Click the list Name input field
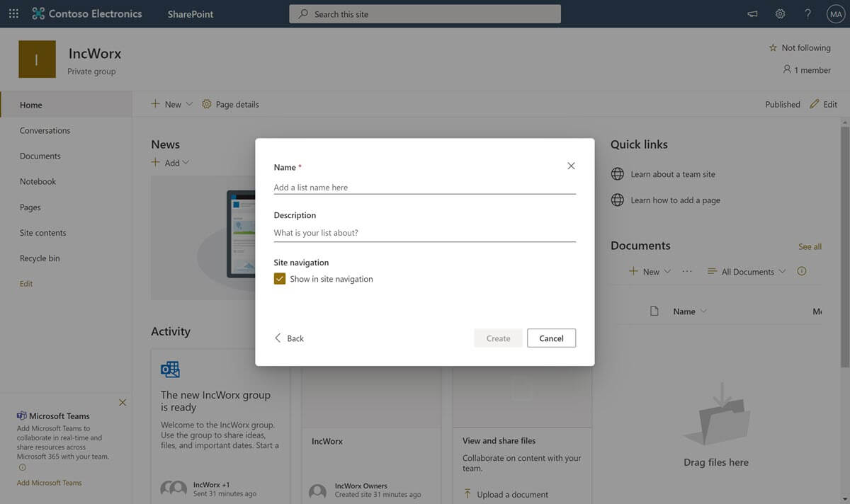Viewport: 850px width, 504px height. tap(425, 187)
